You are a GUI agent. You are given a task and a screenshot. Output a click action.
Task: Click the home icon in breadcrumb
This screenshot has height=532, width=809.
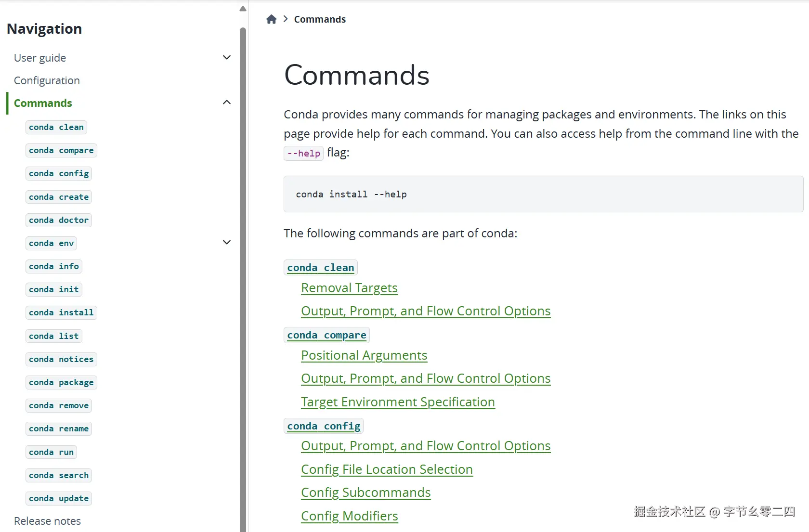point(272,19)
